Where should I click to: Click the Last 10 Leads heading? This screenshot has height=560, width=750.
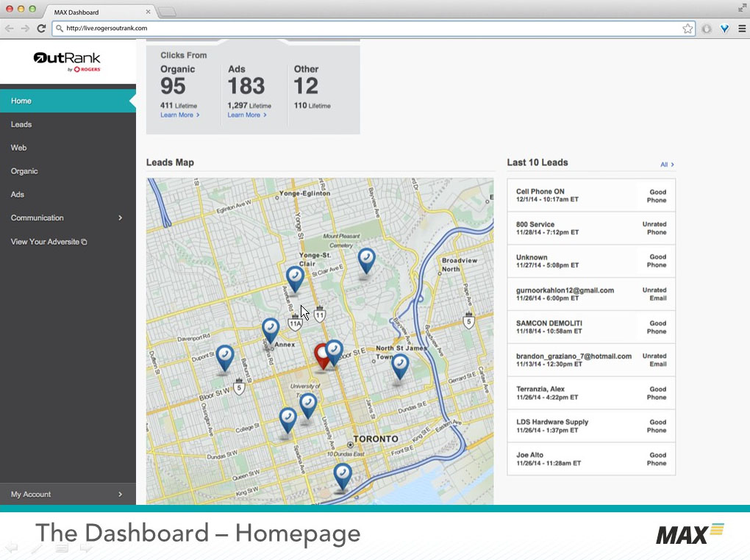click(537, 162)
